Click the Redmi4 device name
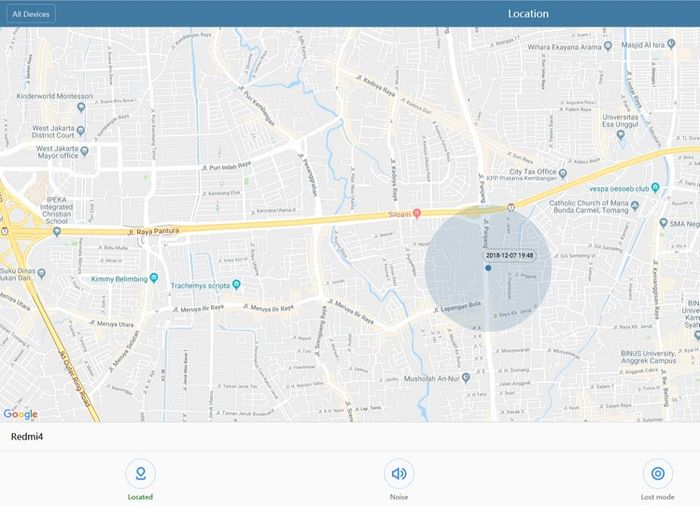700x505 pixels. (27, 437)
